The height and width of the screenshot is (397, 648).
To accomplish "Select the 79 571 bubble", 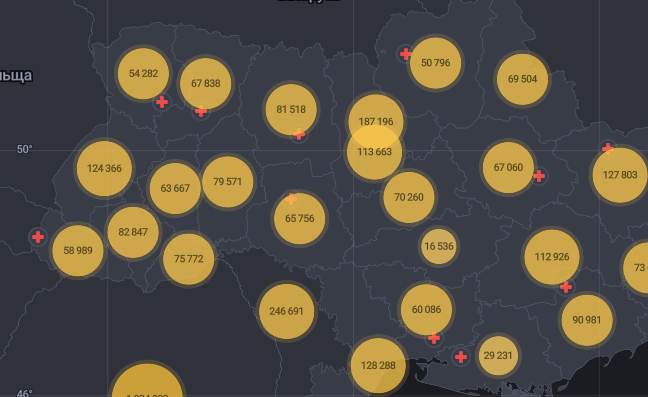I will point(227,182).
